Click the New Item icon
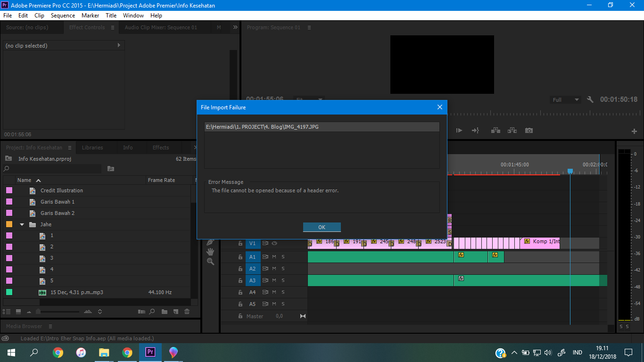 point(175,312)
